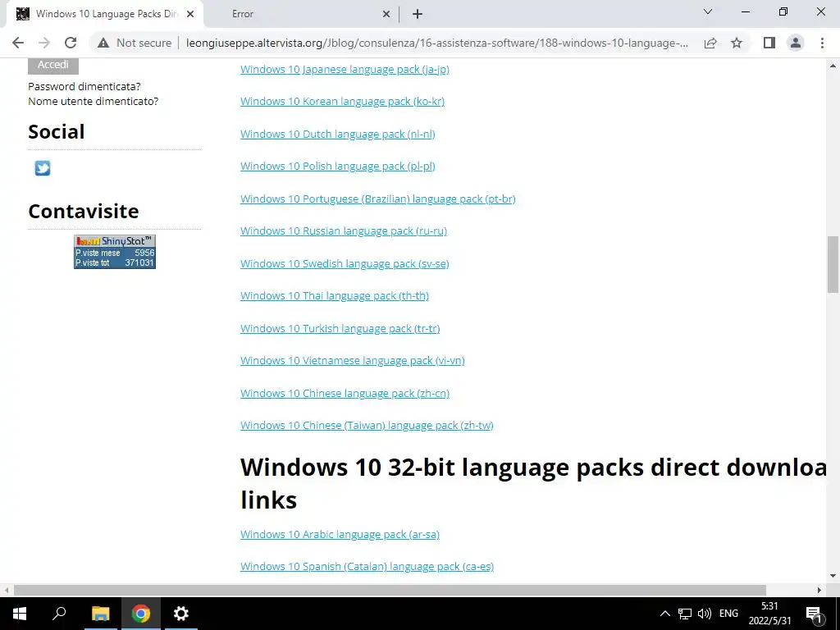The image size is (840, 630).
Task: Open Chrome side panel
Action: tap(769, 43)
